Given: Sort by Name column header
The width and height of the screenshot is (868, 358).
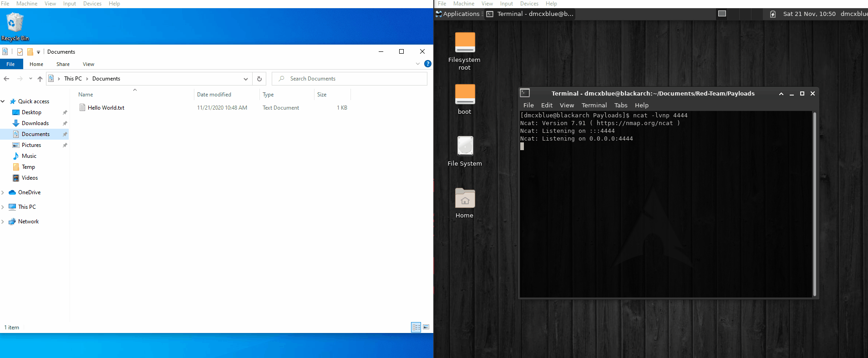Looking at the screenshot, I should [86, 95].
